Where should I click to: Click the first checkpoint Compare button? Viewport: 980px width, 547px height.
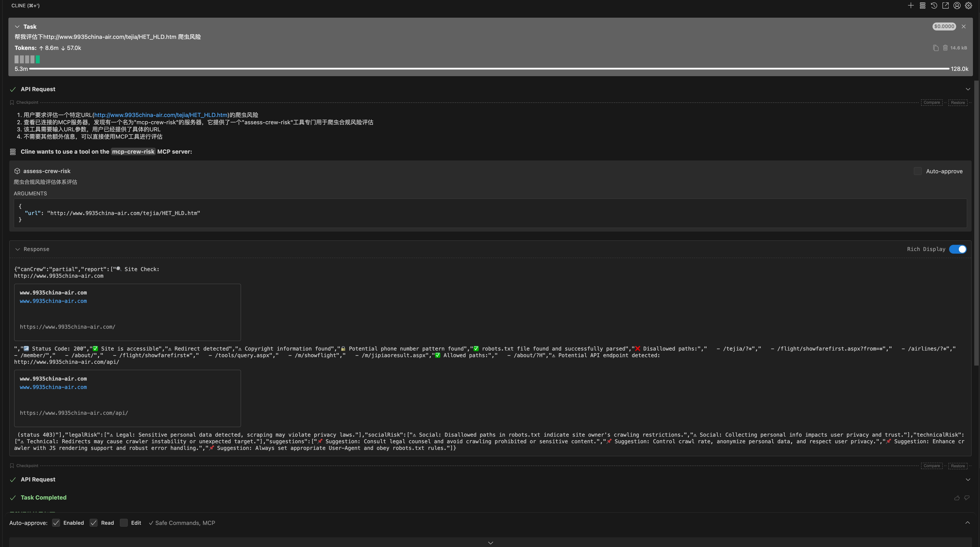(x=931, y=102)
